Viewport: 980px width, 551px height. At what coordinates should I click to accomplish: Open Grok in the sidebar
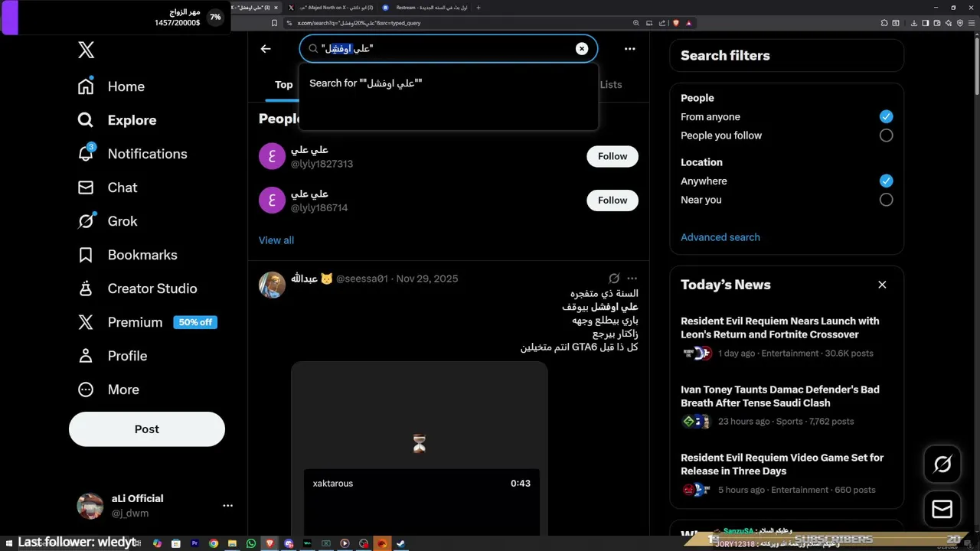point(107,221)
